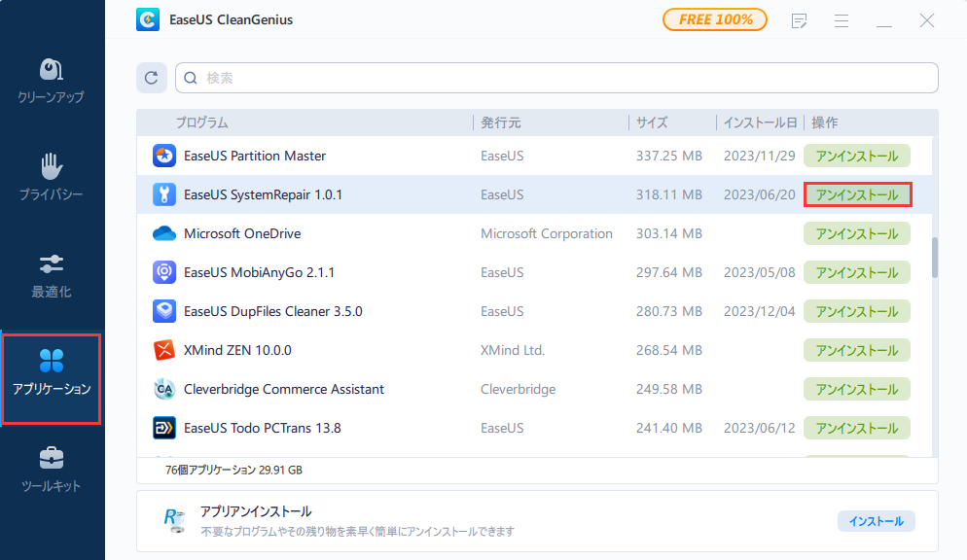Sort list by プログラム column header

(x=201, y=122)
